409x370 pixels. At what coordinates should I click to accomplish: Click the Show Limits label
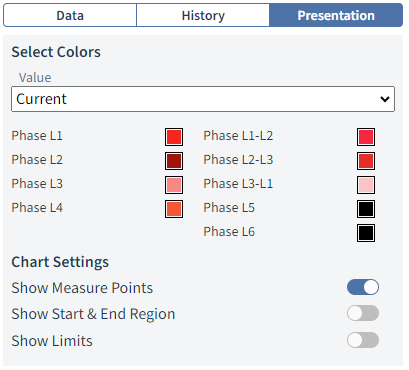(52, 341)
